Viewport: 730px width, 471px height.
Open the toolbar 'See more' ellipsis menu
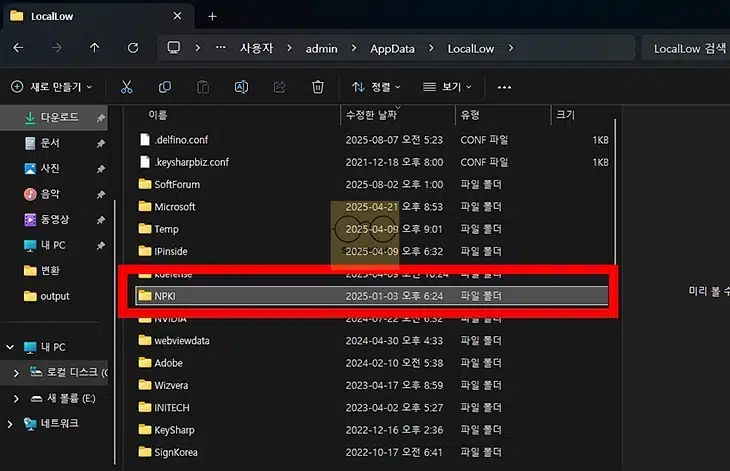pos(504,87)
